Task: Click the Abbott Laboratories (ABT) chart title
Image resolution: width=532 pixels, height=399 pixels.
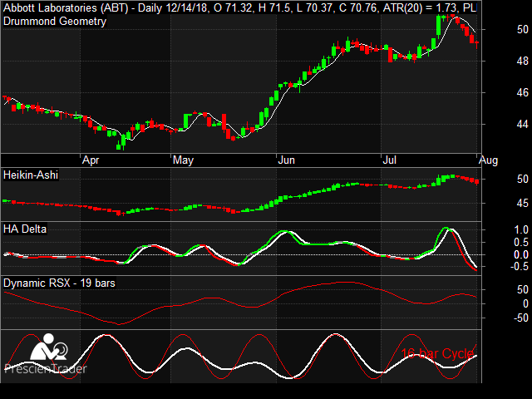Action: pyautogui.click(x=240, y=7)
